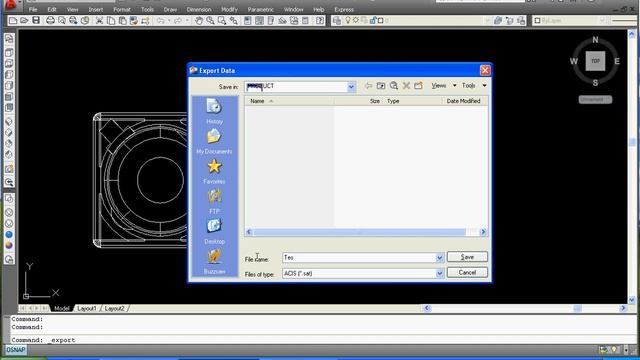Open the Express menu

pyautogui.click(x=344, y=9)
